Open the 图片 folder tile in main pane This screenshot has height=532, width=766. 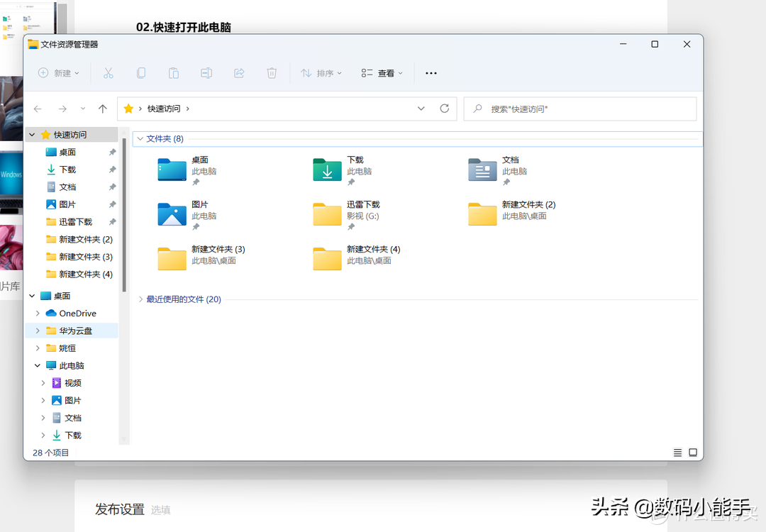188,215
